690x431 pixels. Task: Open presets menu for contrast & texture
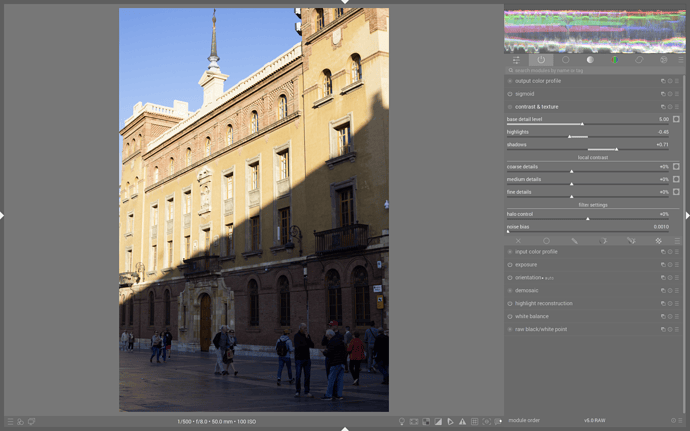[677, 107]
